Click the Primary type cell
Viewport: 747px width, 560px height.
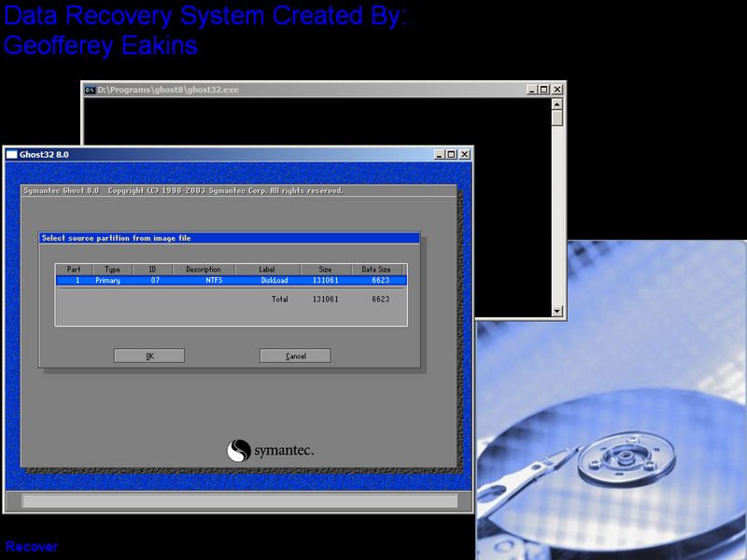[x=107, y=281]
